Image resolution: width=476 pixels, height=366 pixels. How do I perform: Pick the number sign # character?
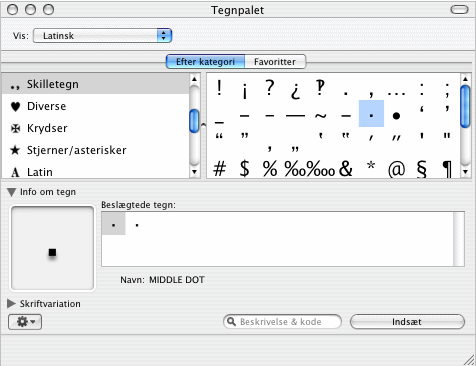tap(219, 168)
